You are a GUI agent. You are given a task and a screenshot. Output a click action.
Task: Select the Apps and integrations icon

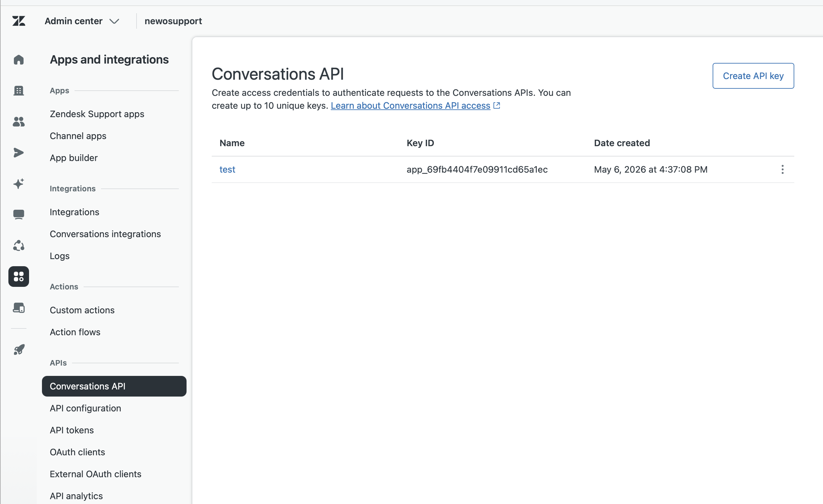tap(19, 277)
